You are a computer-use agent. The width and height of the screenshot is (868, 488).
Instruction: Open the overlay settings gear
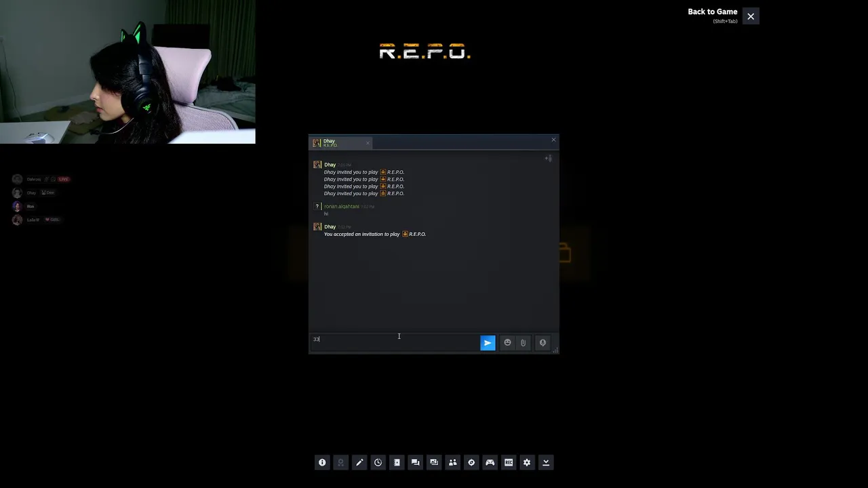(527, 462)
